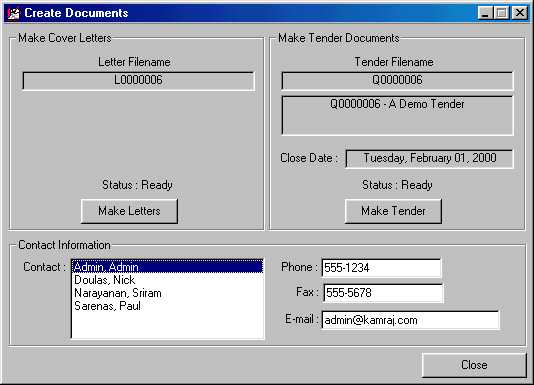Image resolution: width=534 pixels, height=385 pixels.
Task: Select Sarenas, Paul in the contact list
Action: 167,306
